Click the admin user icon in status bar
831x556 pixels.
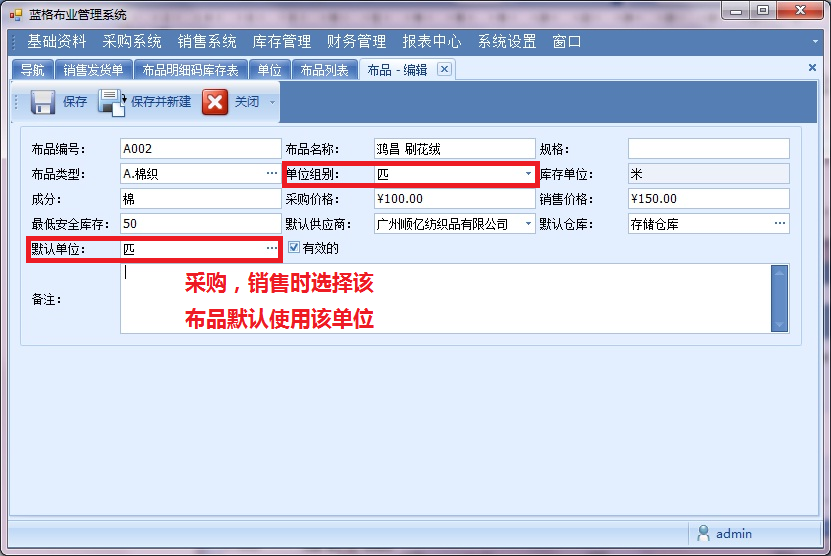tap(704, 533)
